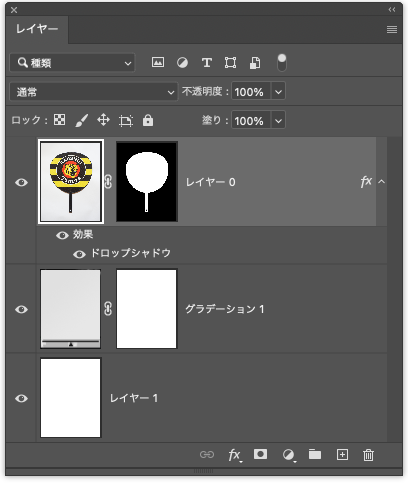Toggle visibility of 効果 effects
Viewport: 408px width, 483px height.
pyautogui.click(x=62, y=235)
